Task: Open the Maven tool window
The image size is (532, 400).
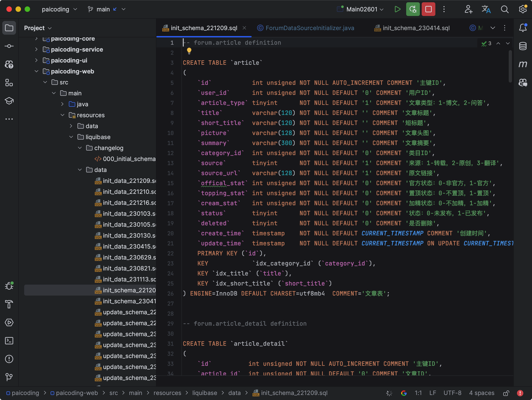Action: [523, 64]
